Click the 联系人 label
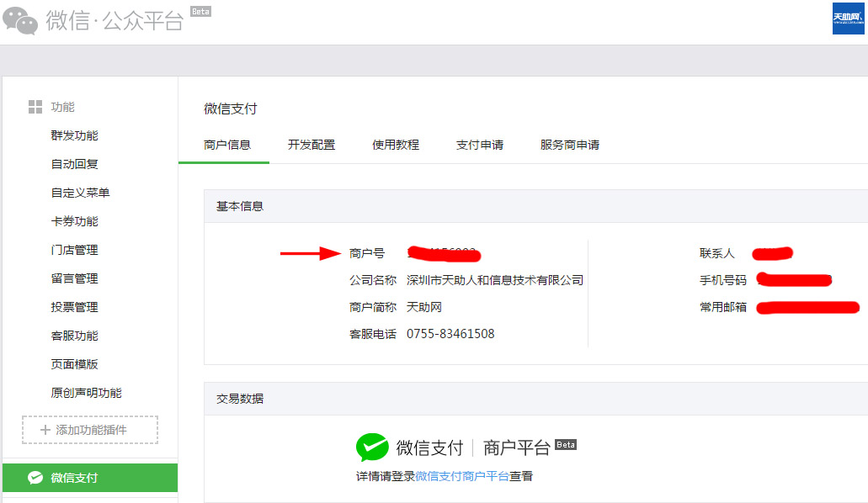 coord(716,253)
